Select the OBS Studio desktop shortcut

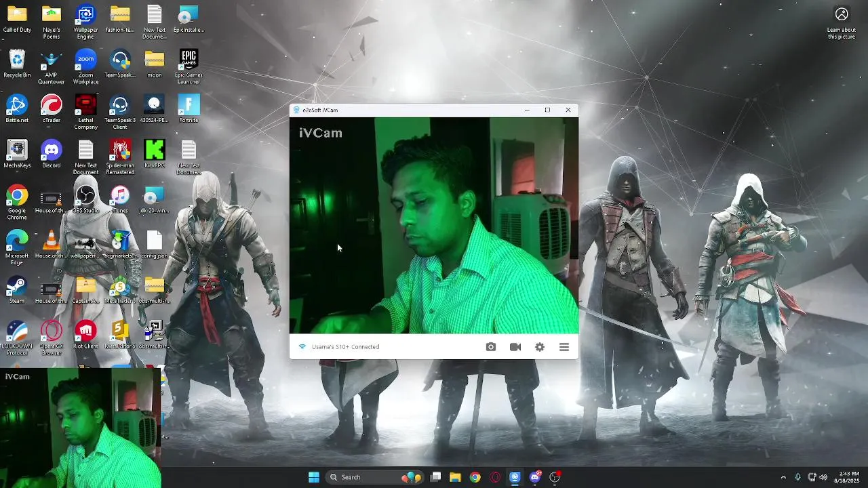click(x=85, y=200)
